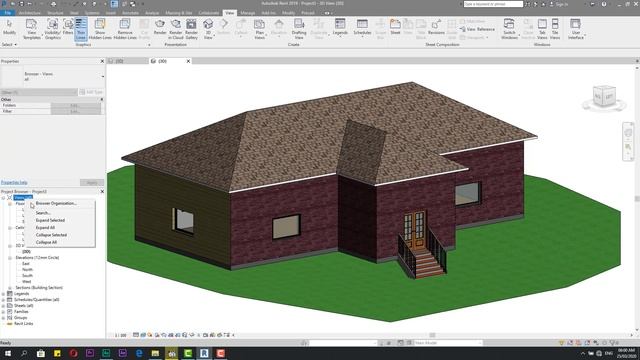
Task: Select West elevation in browser
Action: 27,282
